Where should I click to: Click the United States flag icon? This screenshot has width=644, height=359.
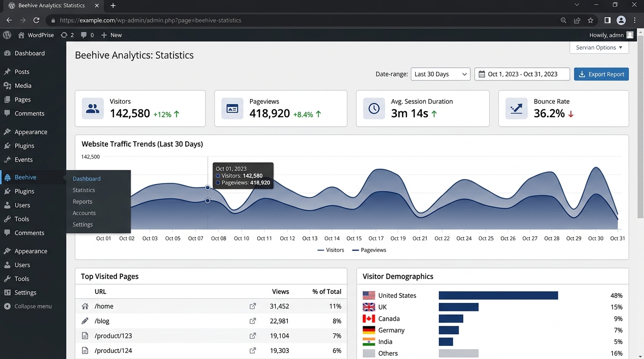(x=369, y=295)
